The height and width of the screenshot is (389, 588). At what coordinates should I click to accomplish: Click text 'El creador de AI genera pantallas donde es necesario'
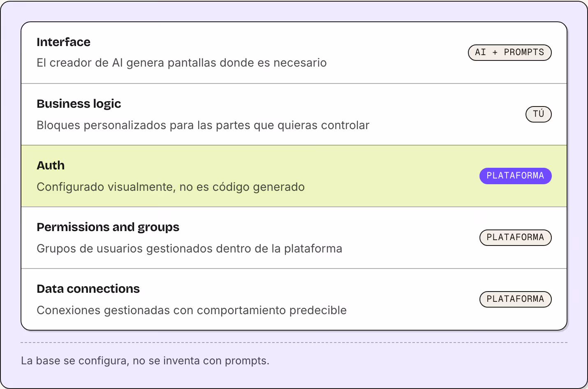pos(182,63)
